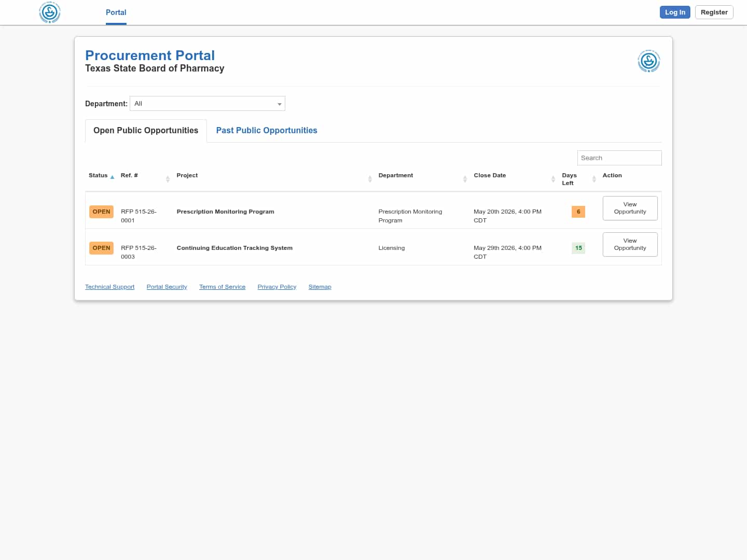Click reference number RFP 515-26-0001
Viewport: 747px width, 560px height.
click(139, 216)
